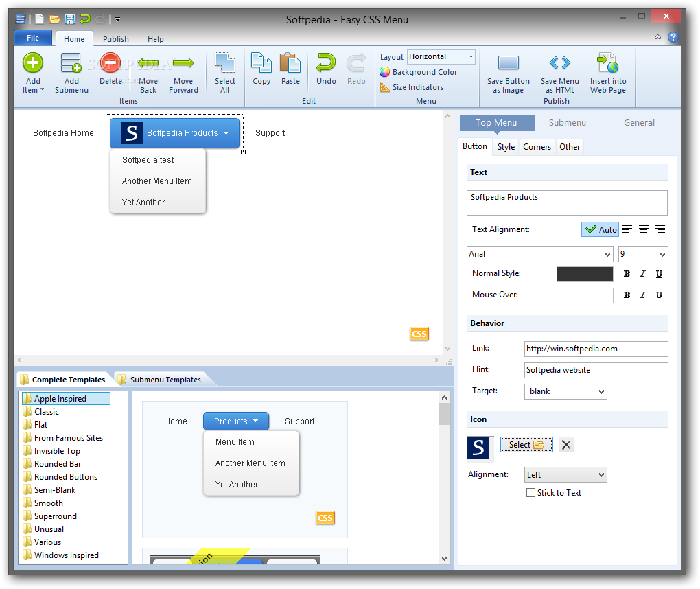Switch to the General properties tab
This screenshot has height=589, width=700.
click(x=639, y=122)
